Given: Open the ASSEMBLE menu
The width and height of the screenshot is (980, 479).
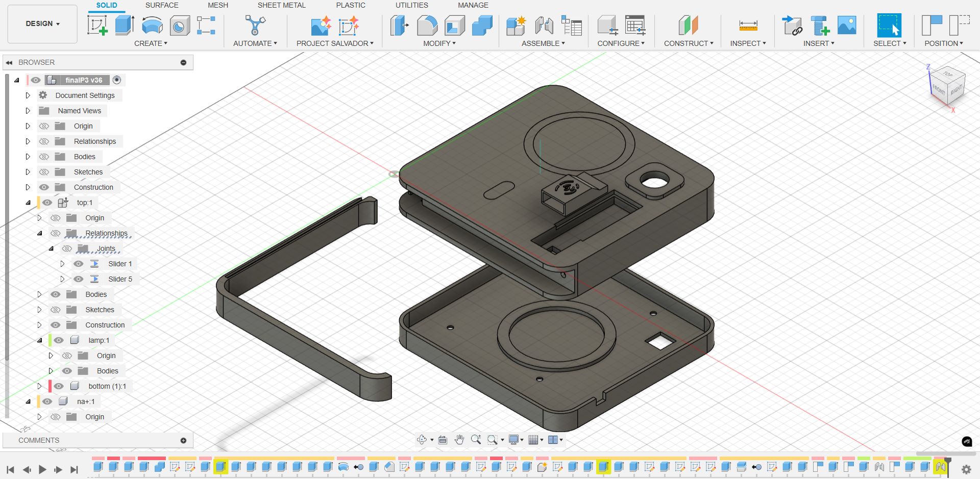Looking at the screenshot, I should point(543,43).
